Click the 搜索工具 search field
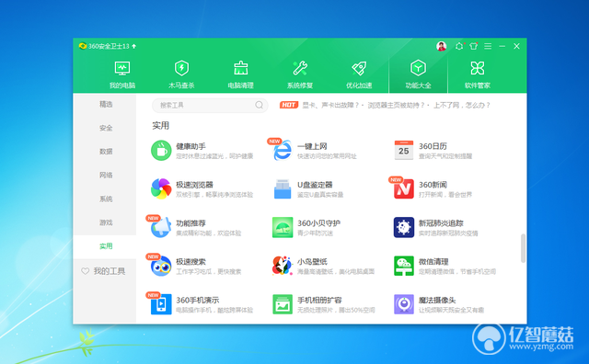Screen dimensions: 589x364 point(210,105)
